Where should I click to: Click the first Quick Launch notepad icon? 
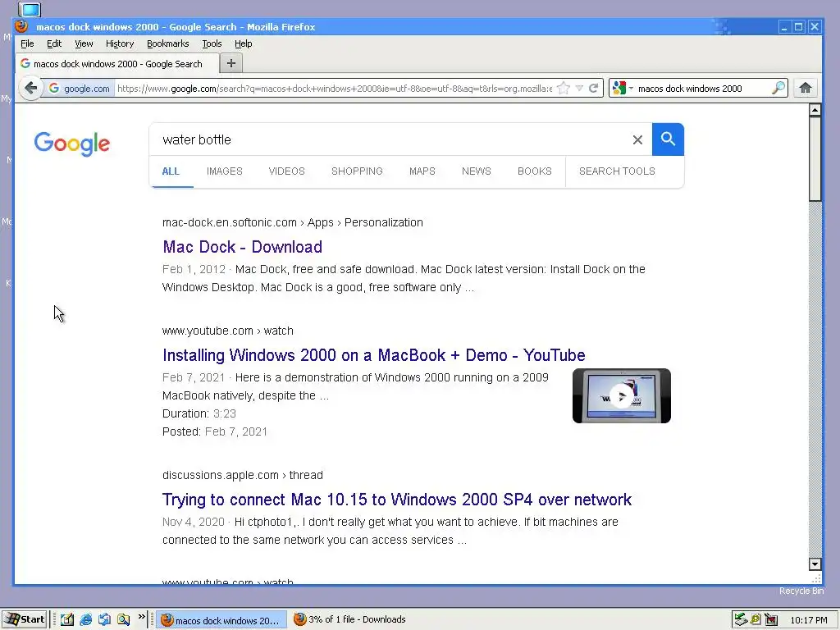67,619
